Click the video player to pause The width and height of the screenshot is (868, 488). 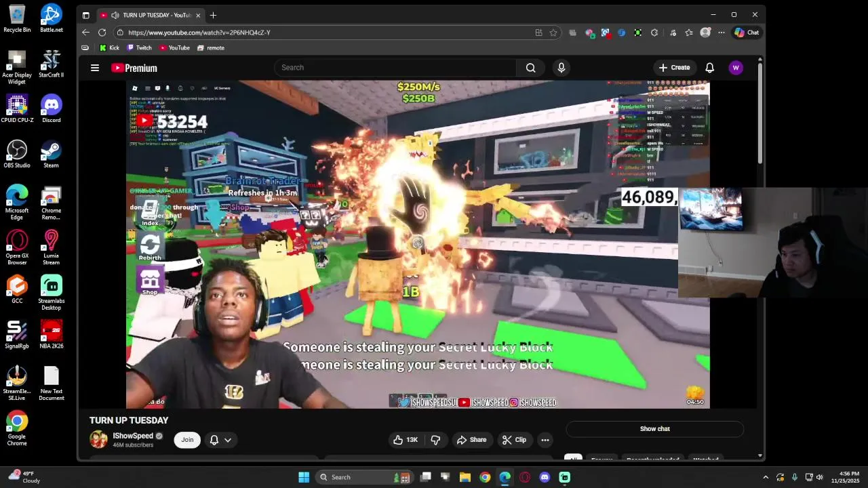tap(418, 244)
